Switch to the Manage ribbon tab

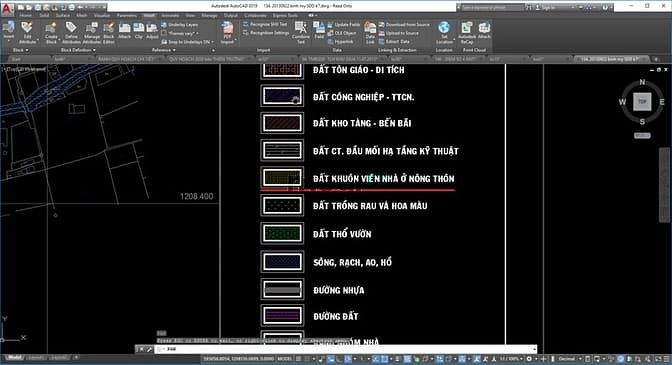pos(210,15)
